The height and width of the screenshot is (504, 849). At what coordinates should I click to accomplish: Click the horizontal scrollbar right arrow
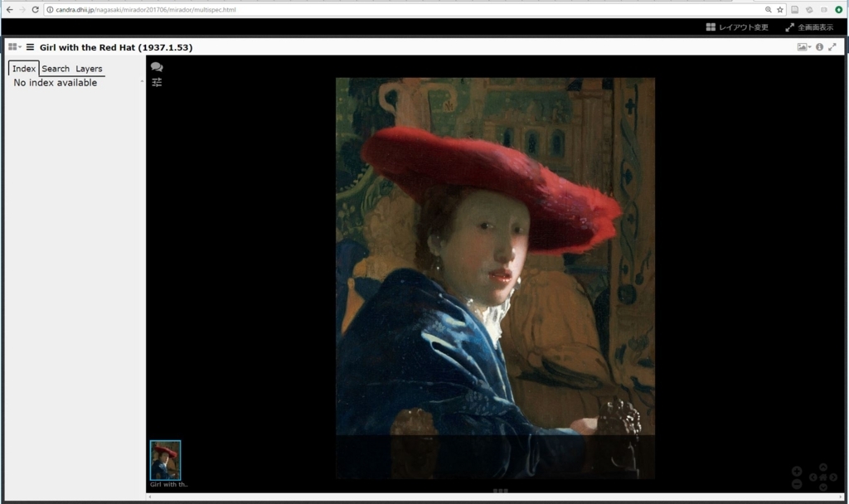click(x=841, y=497)
